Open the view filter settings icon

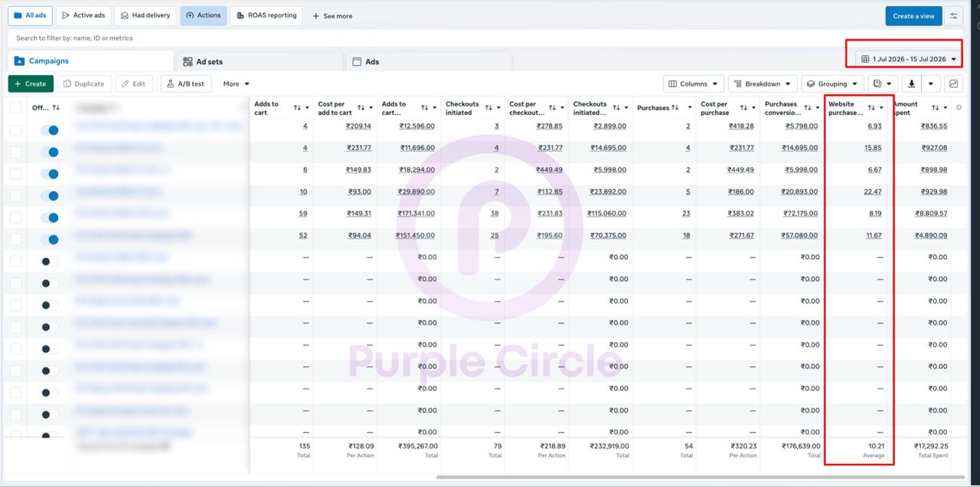(x=954, y=15)
